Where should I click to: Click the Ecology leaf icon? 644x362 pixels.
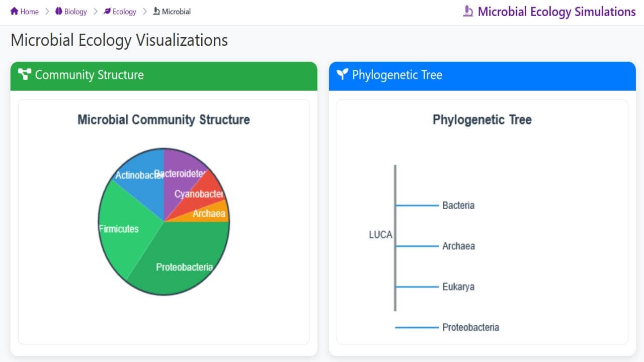[x=107, y=11]
